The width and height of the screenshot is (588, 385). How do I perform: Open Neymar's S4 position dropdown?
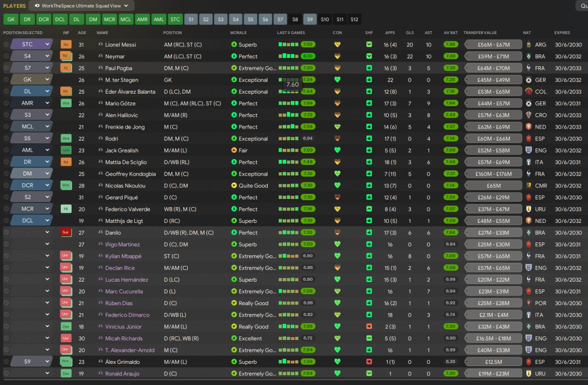point(31,57)
